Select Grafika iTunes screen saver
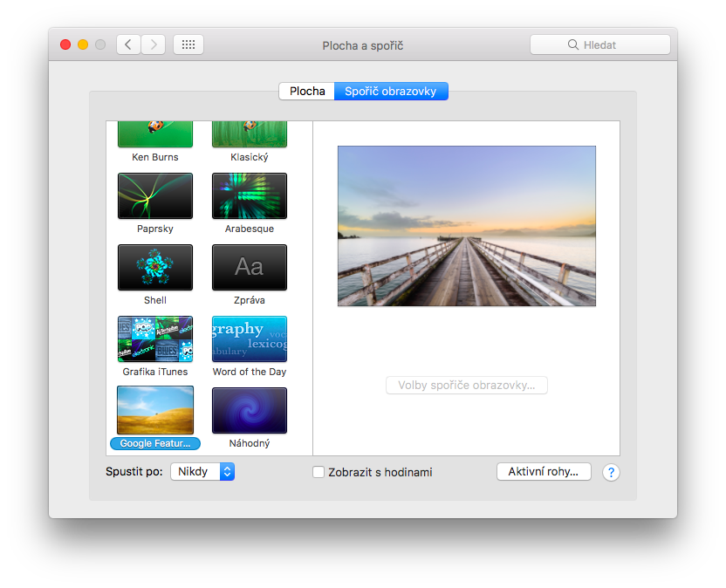The height and width of the screenshot is (588, 726). 155,338
